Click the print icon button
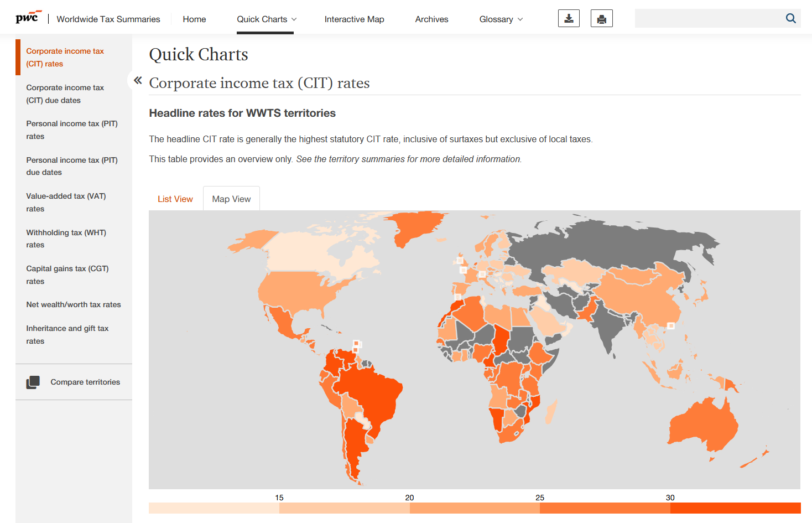 tap(602, 19)
